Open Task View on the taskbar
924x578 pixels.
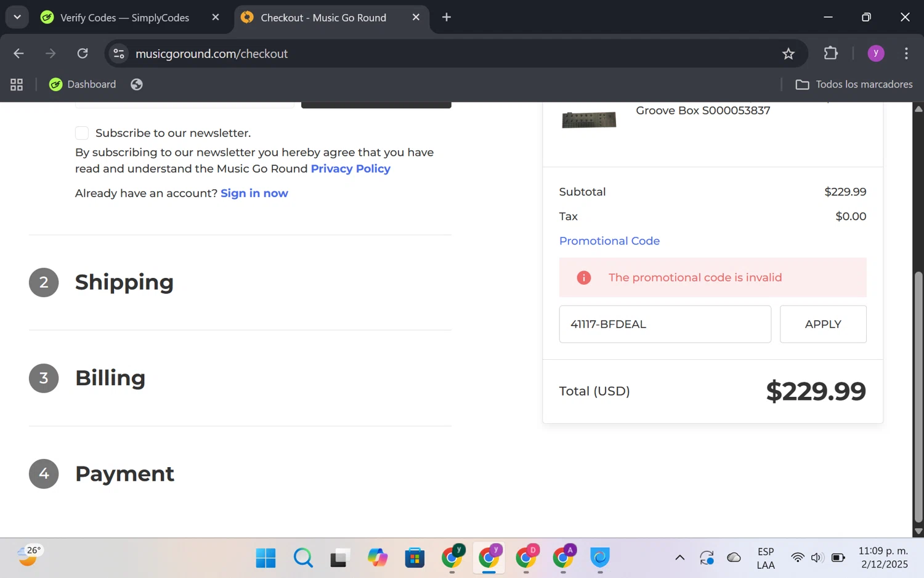(x=340, y=558)
